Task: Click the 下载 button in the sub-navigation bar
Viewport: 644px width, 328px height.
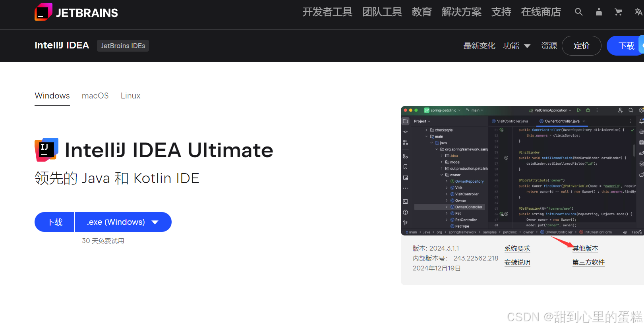Action: (x=626, y=46)
